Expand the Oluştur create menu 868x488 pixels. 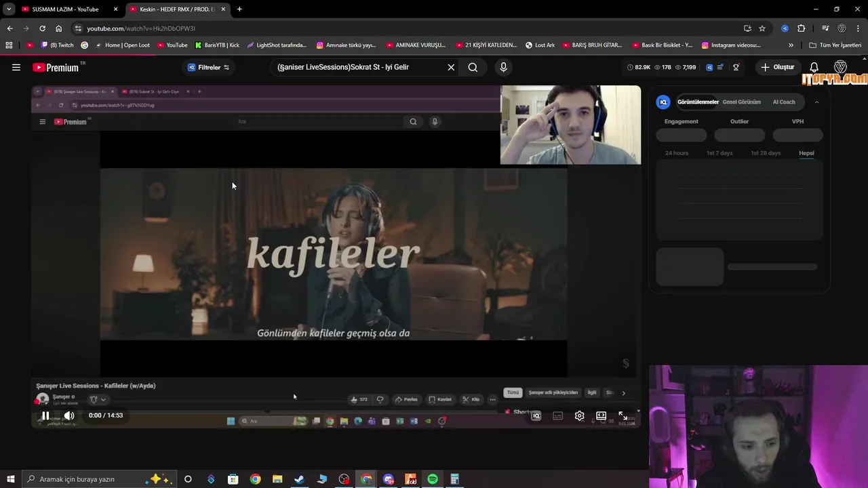click(x=777, y=67)
